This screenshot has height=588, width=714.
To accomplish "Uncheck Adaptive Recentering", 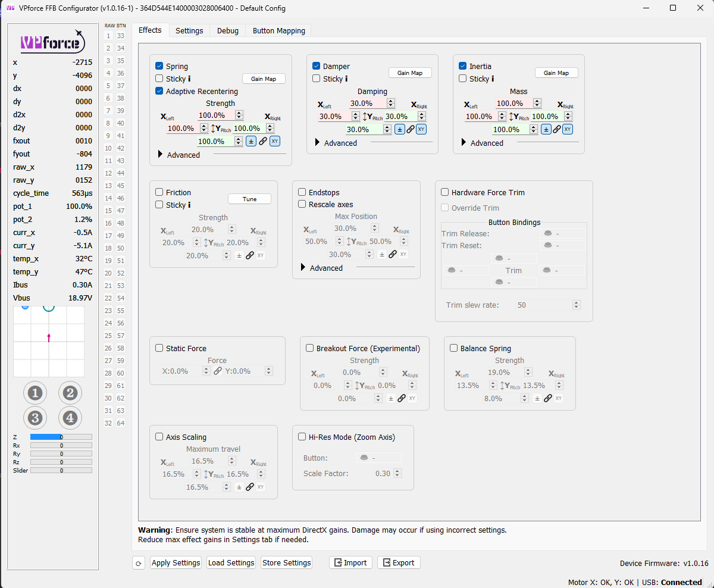I will [159, 91].
